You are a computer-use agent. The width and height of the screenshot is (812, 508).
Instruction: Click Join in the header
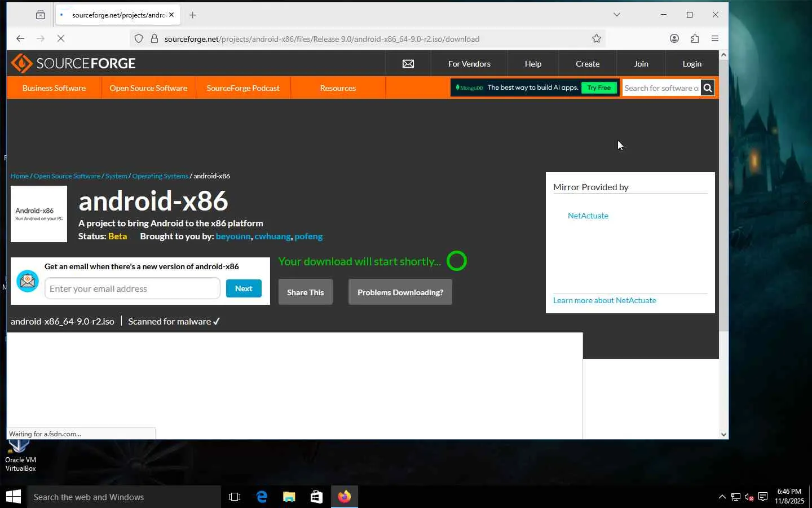[641, 64]
